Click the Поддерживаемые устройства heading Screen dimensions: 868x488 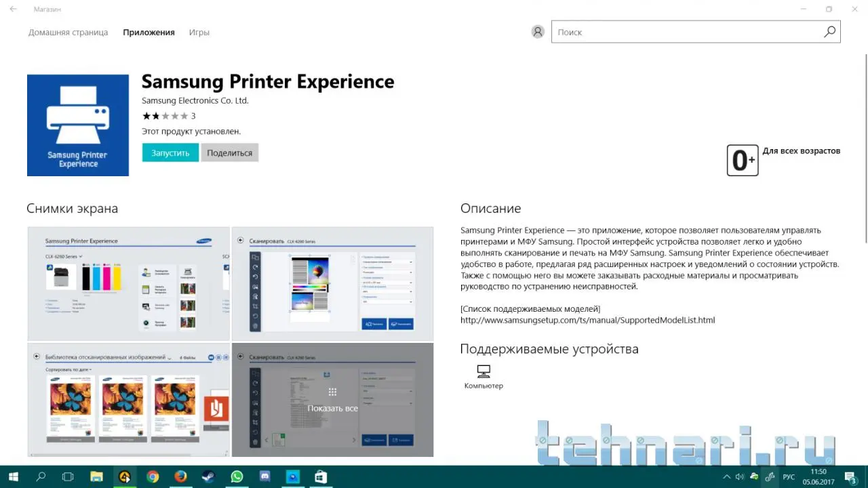point(549,349)
